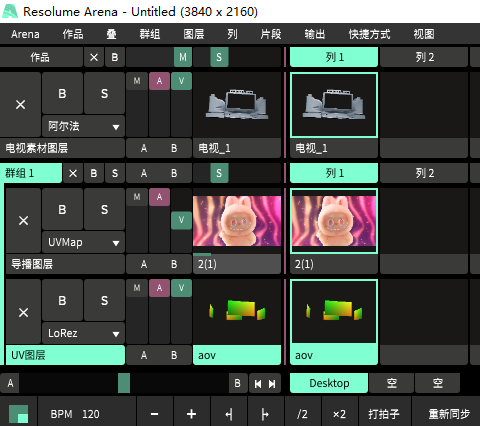Toggle the composition master M button
This screenshot has width=480, height=426.
183,57
